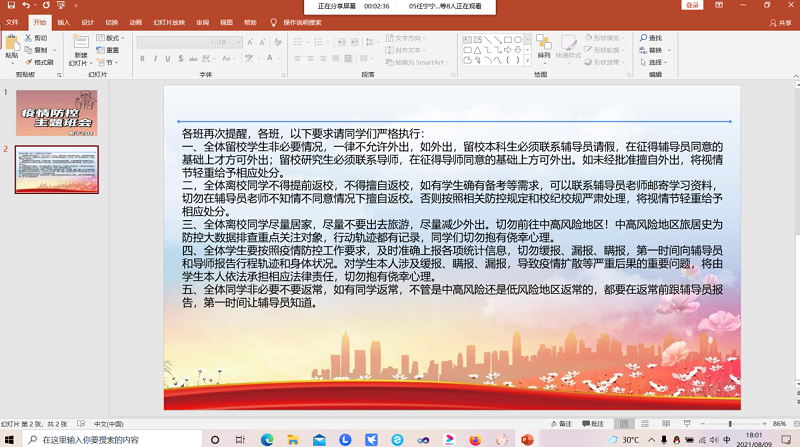Click the Cut (剪切) button
This screenshot has width=800, height=447.
(40, 38)
